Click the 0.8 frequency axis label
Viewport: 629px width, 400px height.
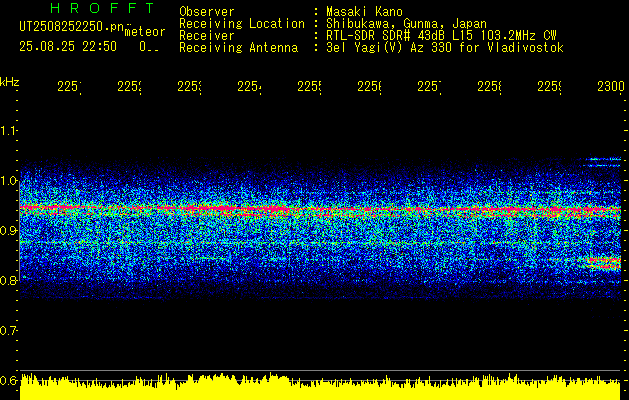tap(9, 280)
